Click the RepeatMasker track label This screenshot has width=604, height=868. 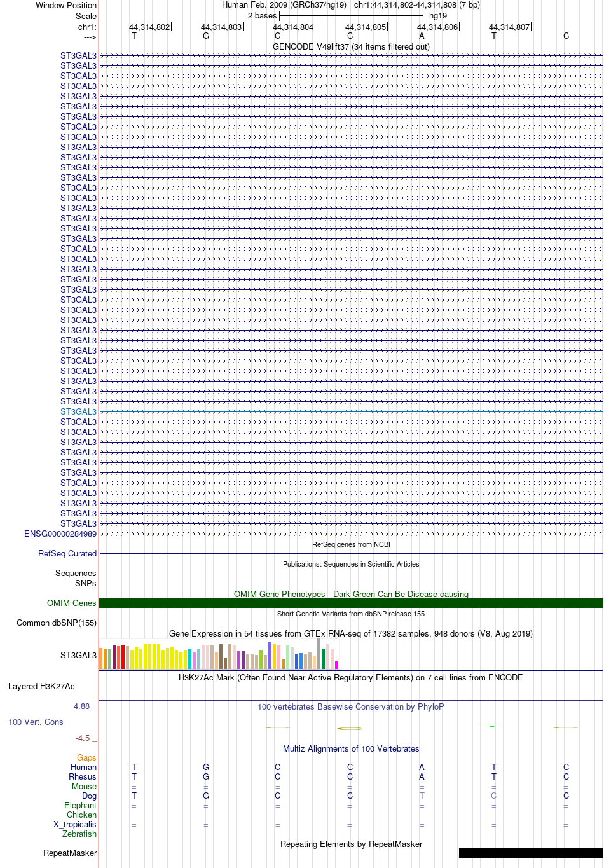[x=70, y=853]
